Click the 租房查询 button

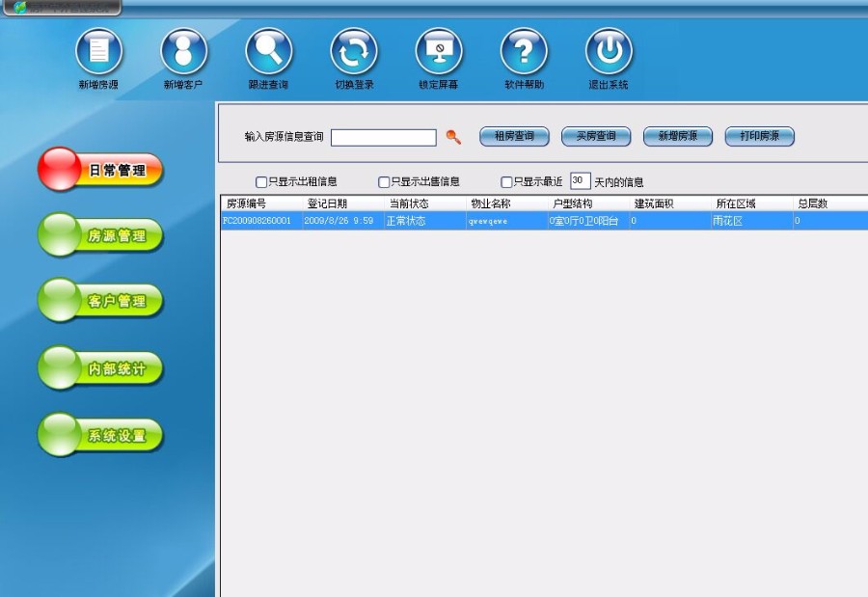512,136
